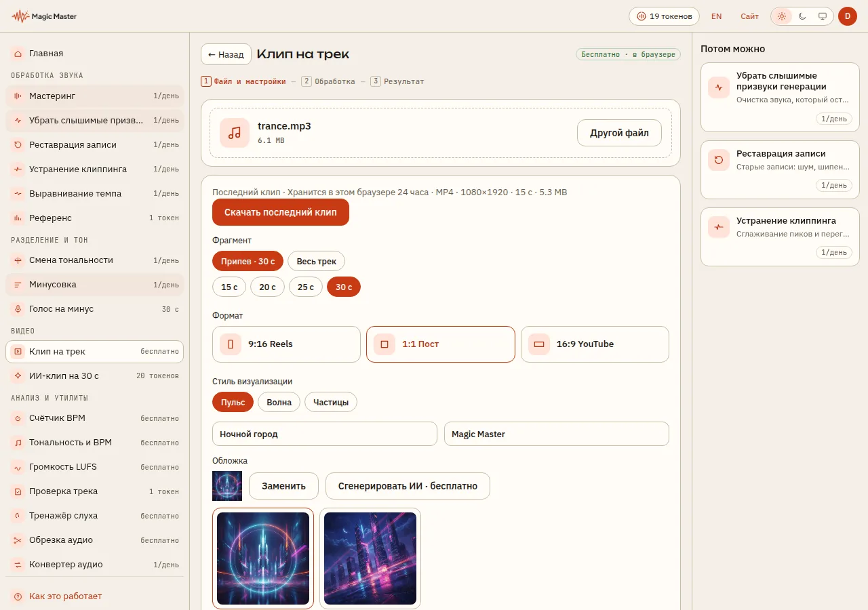Switch to light theme sun icon
The height and width of the screenshot is (610, 868).
(x=782, y=16)
